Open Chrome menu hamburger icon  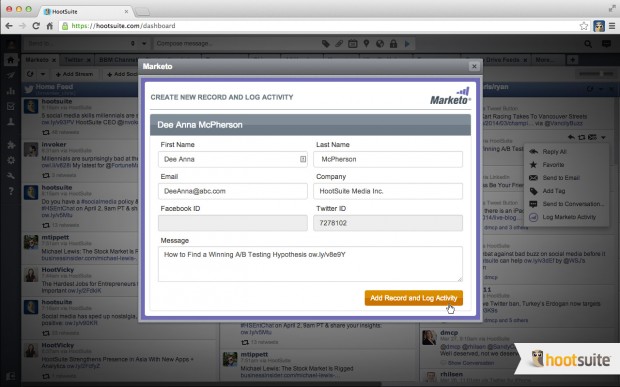(612, 26)
